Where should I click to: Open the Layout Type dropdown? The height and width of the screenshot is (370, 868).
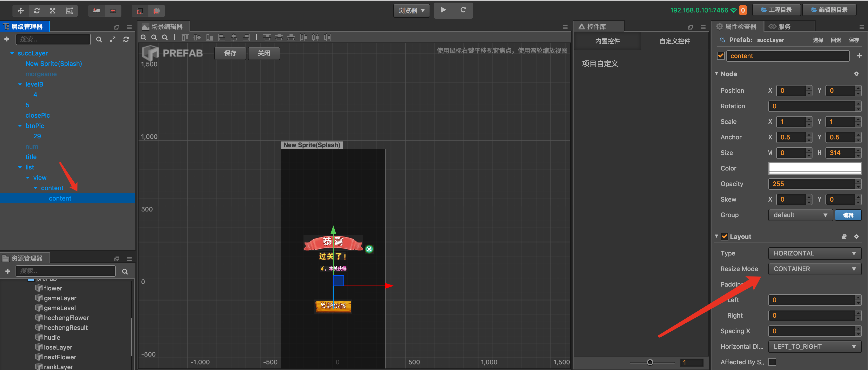pyautogui.click(x=814, y=253)
